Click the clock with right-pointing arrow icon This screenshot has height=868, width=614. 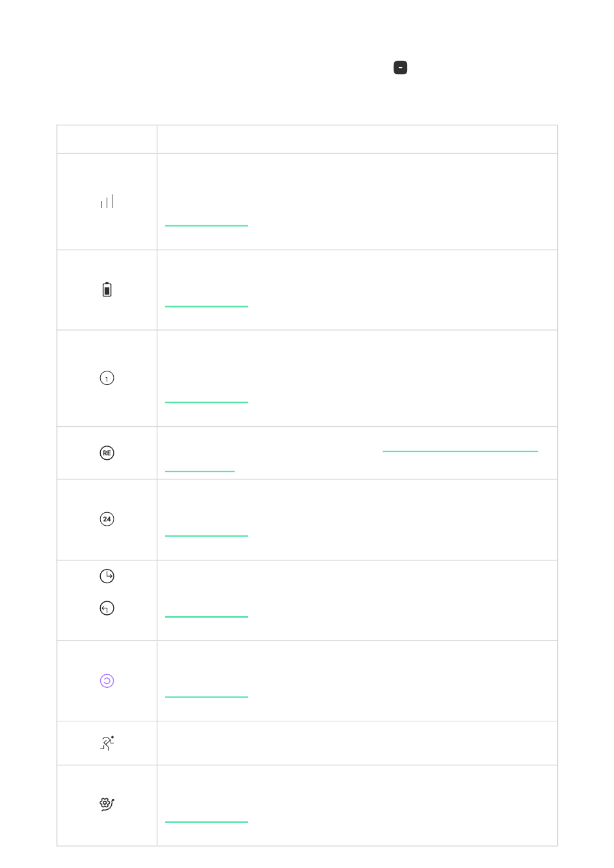pos(107,576)
